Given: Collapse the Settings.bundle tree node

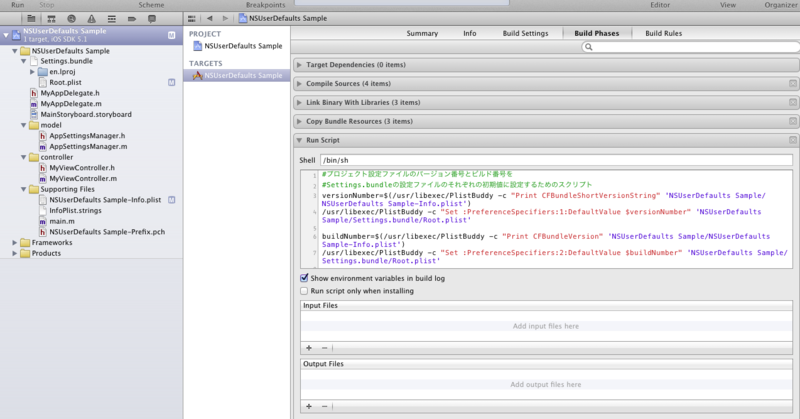Looking at the screenshot, I should click(23, 61).
